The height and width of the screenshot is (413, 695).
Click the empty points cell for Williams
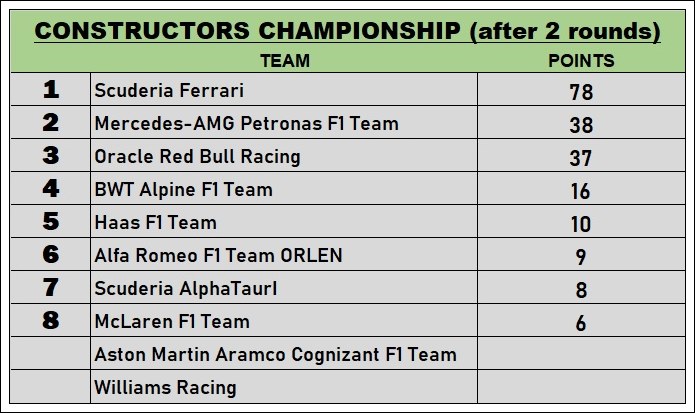(x=581, y=387)
